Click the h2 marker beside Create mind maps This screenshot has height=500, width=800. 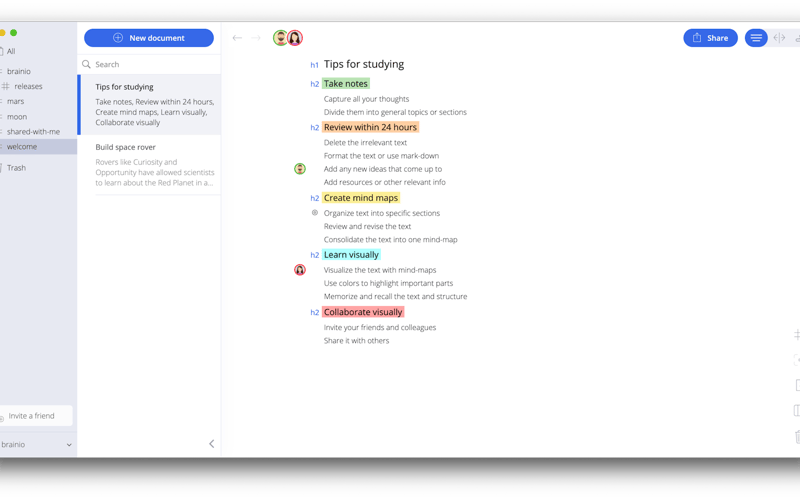tap(314, 198)
